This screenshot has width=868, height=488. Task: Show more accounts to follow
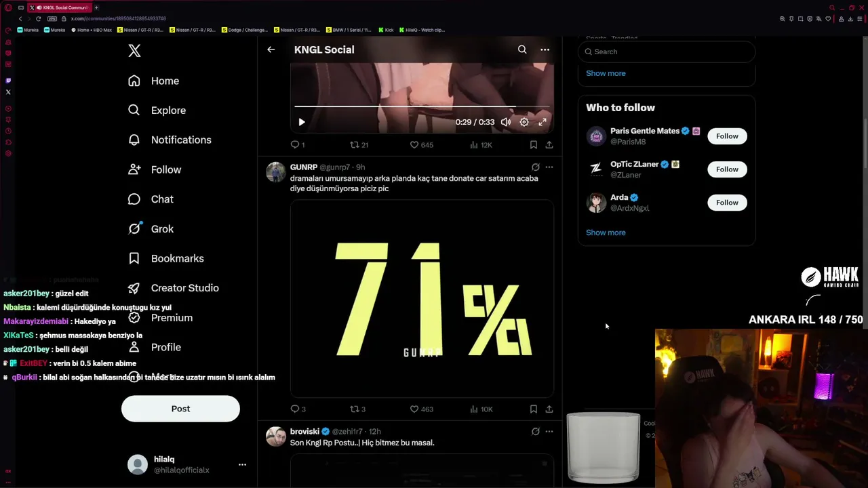point(606,232)
